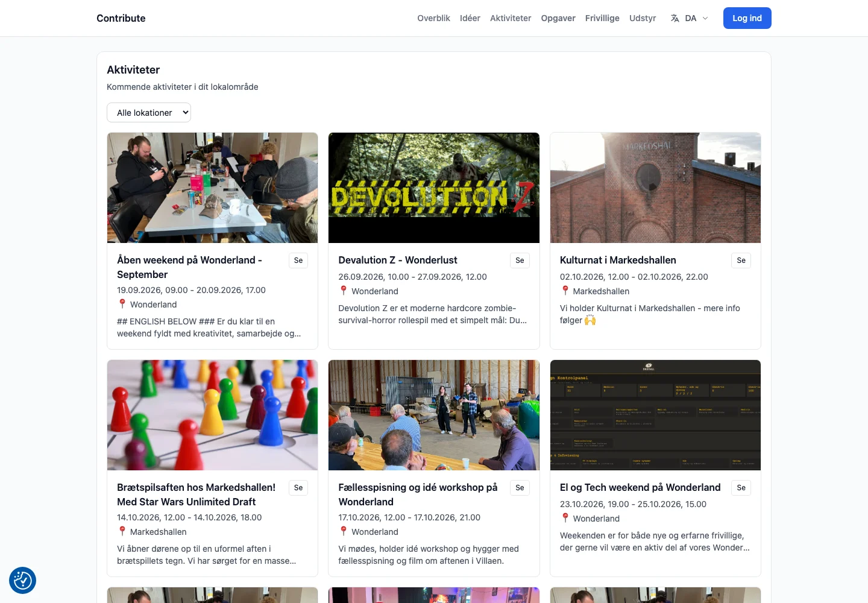
Task: Go to Overblik in navigation
Action: [433, 18]
